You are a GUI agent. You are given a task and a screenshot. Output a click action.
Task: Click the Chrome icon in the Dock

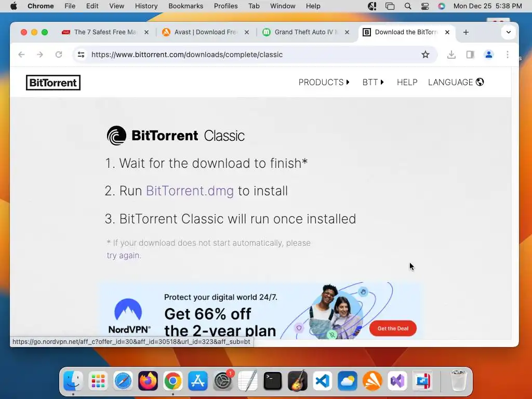click(x=172, y=381)
